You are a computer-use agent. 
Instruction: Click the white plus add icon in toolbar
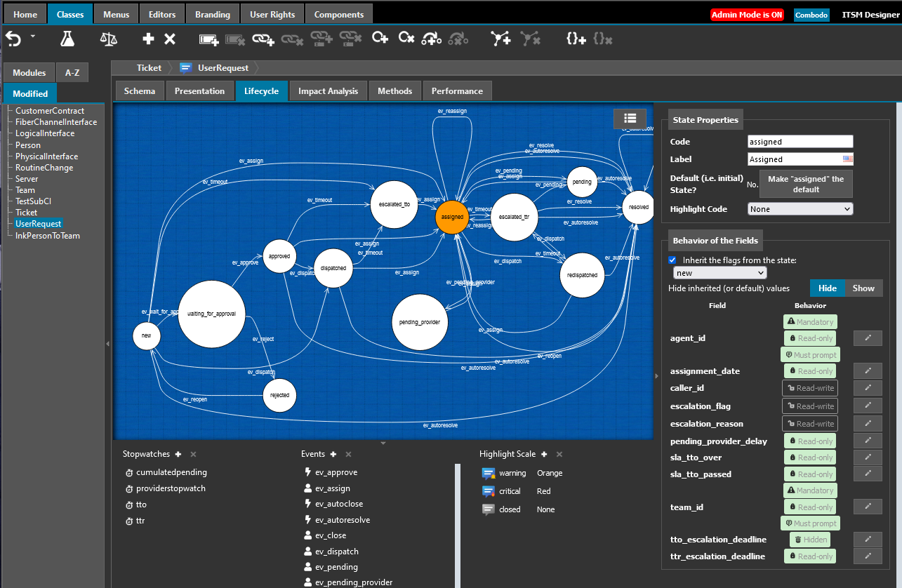(148, 39)
